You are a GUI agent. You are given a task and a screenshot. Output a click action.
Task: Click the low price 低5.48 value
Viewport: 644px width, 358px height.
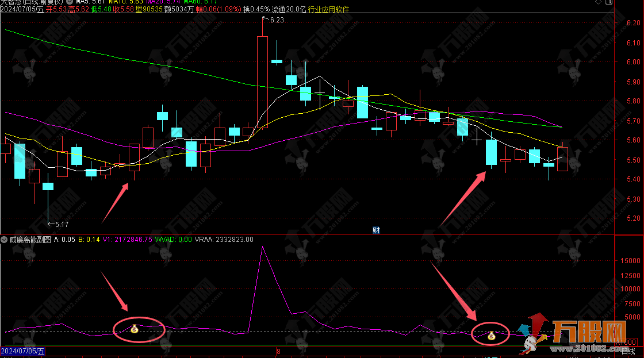point(101,9)
